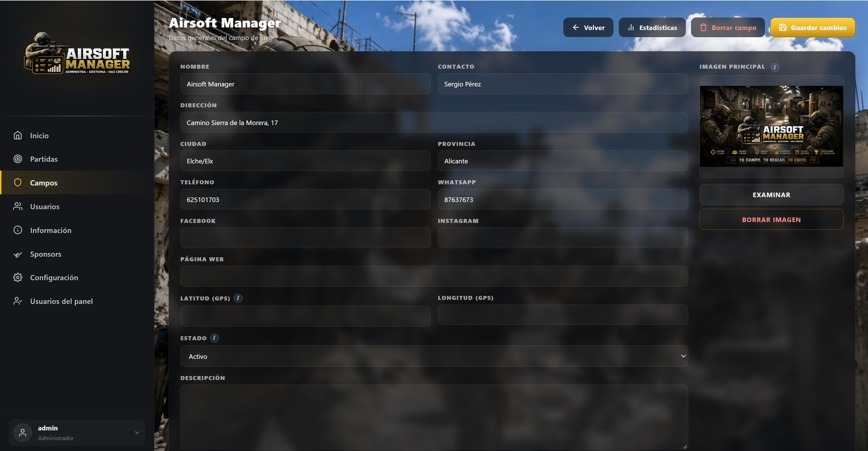Click the Borrar campo button

728,28
